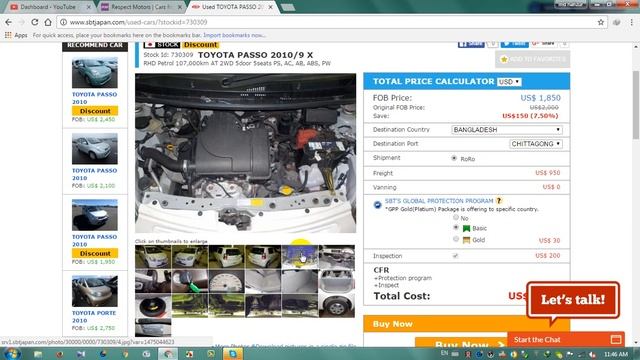This screenshot has width=640, height=360.
Task: Close the Respect Motors tab
Action: 179,7
